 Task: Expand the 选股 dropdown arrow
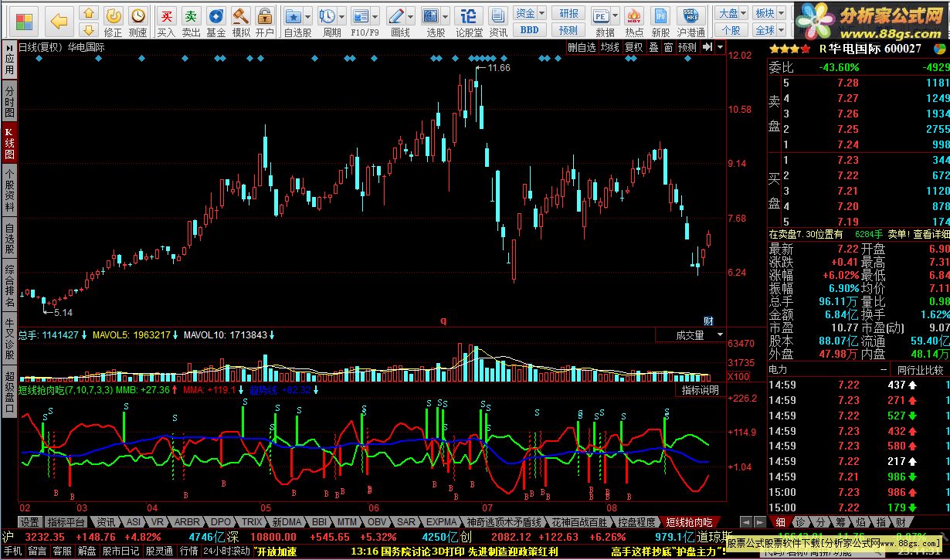446,15
